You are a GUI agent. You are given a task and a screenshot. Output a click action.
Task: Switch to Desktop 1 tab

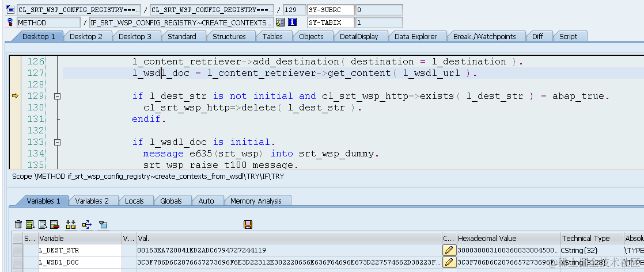tap(39, 36)
